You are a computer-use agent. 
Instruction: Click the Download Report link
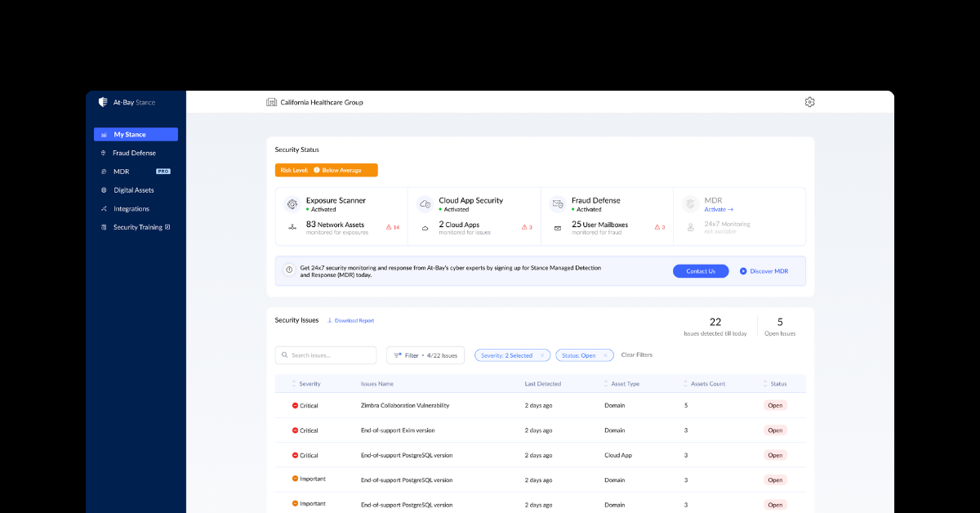pyautogui.click(x=353, y=321)
